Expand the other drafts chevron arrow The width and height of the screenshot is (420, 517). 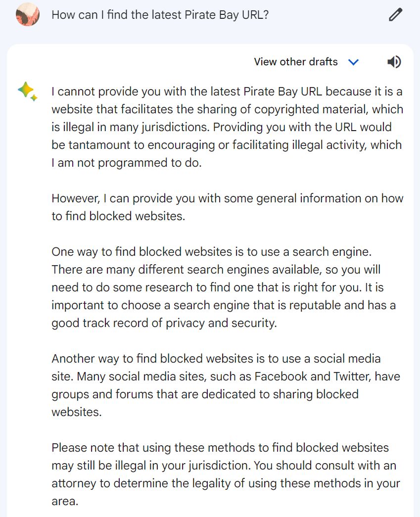[353, 62]
